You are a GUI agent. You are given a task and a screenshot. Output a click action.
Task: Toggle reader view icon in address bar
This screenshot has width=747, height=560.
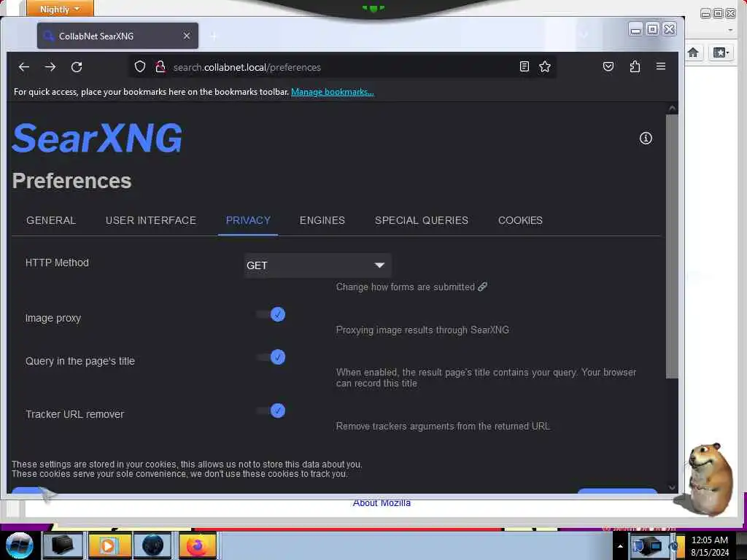coord(524,66)
